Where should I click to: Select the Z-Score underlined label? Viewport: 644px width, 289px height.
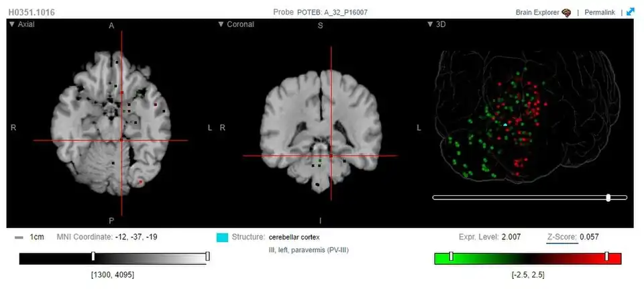coord(561,237)
